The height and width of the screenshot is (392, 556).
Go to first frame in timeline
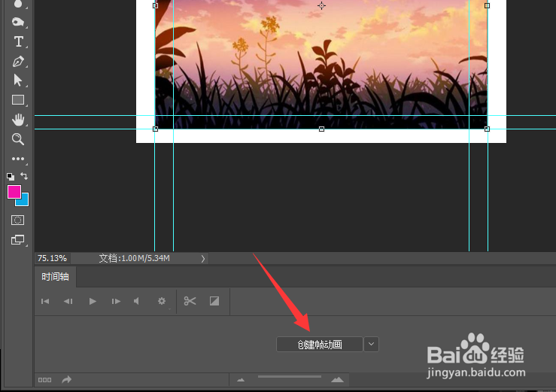pyautogui.click(x=45, y=301)
